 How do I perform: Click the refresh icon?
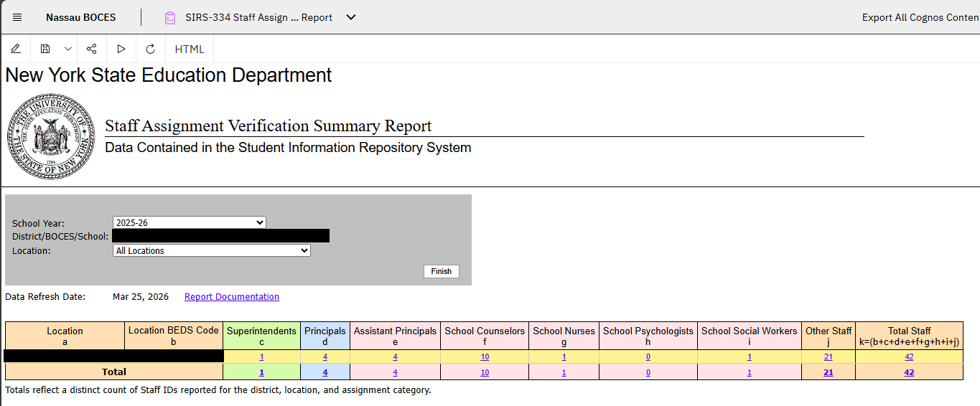tap(150, 49)
